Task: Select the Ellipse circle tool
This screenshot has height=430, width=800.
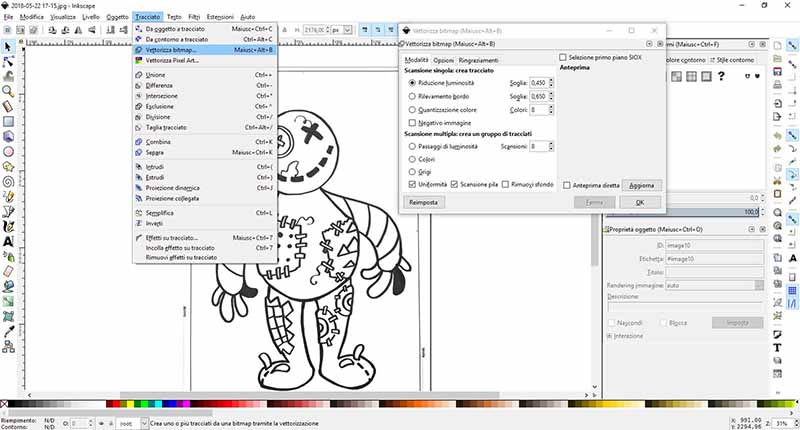Action: (8, 151)
